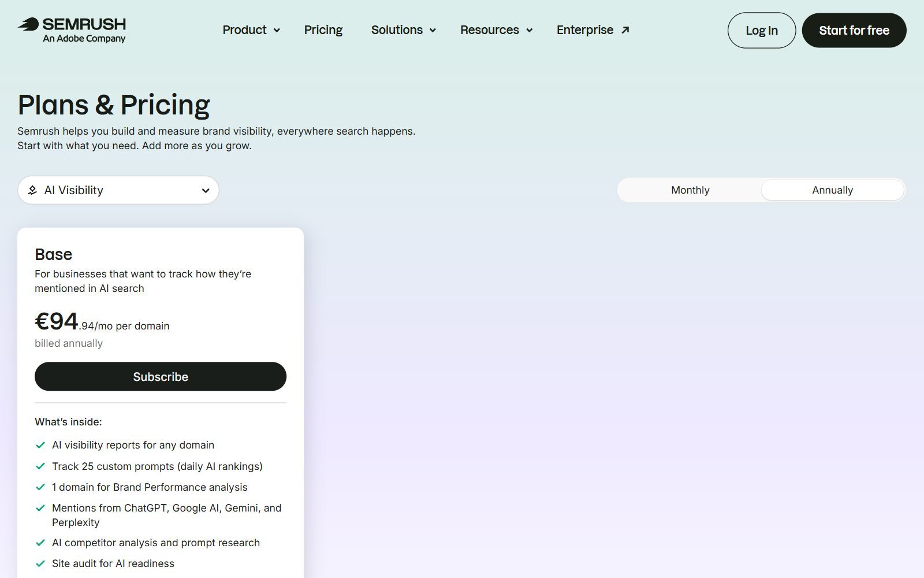This screenshot has width=924, height=578.
Task: Go to Pricing in the navigation
Action: (x=323, y=30)
